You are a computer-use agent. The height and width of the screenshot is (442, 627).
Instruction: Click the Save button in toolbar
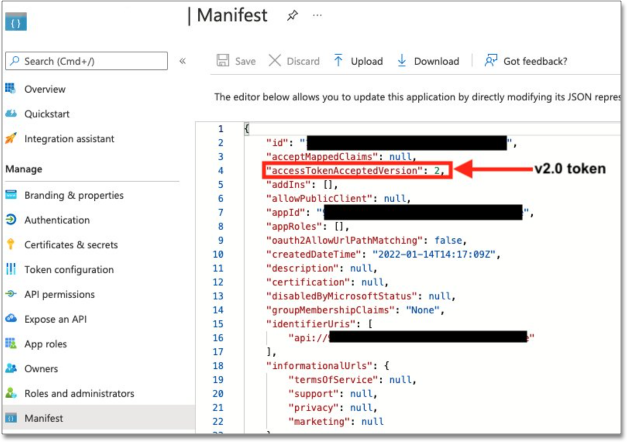(x=236, y=61)
